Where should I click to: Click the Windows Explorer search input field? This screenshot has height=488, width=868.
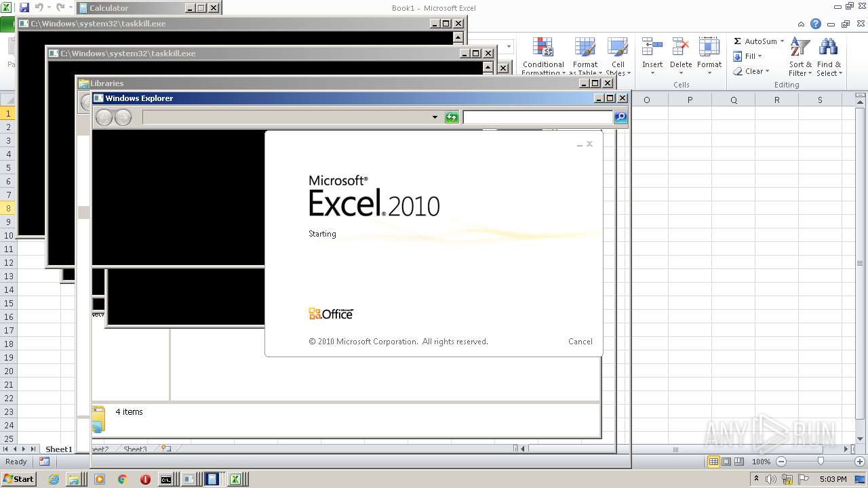[x=538, y=117]
